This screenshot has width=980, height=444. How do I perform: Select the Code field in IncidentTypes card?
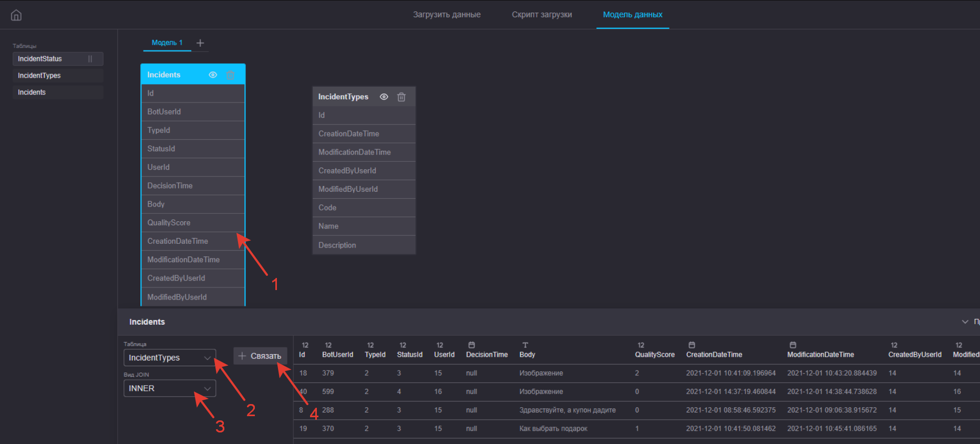(364, 208)
